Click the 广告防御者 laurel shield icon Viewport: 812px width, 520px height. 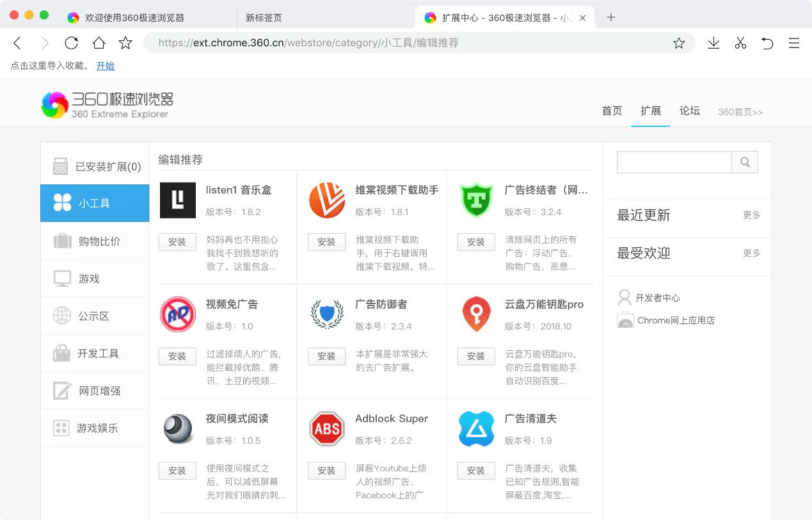327,314
